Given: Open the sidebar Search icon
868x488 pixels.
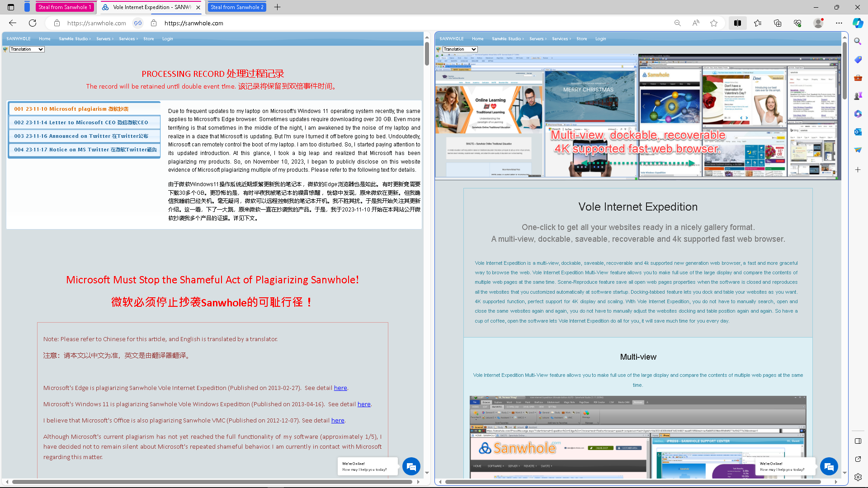Looking at the screenshot, I should (x=858, y=41).
